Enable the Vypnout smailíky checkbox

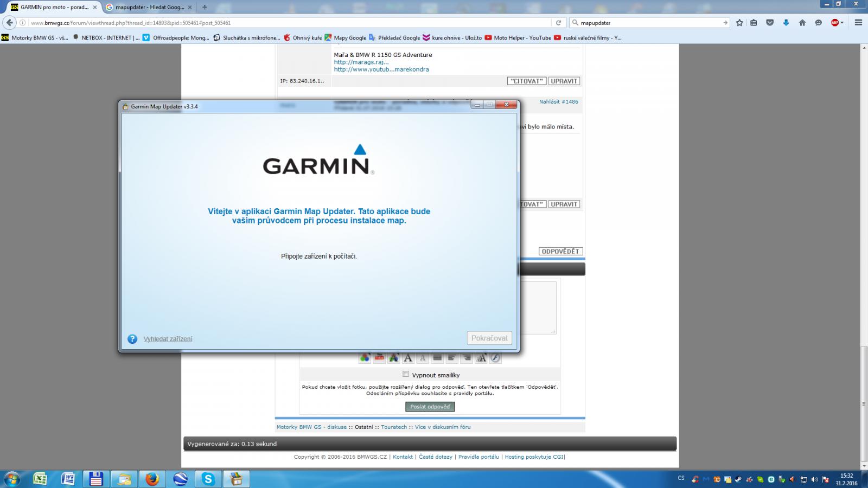click(405, 374)
